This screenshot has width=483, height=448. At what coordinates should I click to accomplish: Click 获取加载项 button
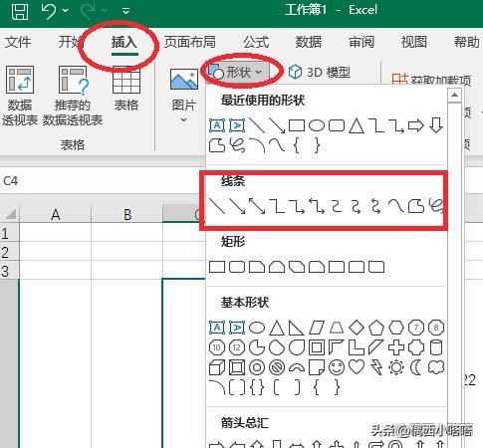pos(431,80)
